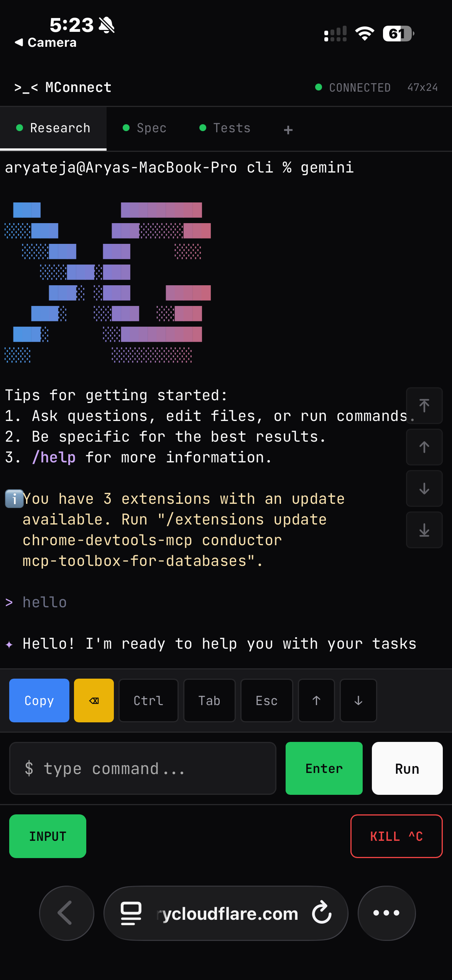The height and width of the screenshot is (980, 452).
Task: Tap the yellow backspace key
Action: tap(94, 700)
